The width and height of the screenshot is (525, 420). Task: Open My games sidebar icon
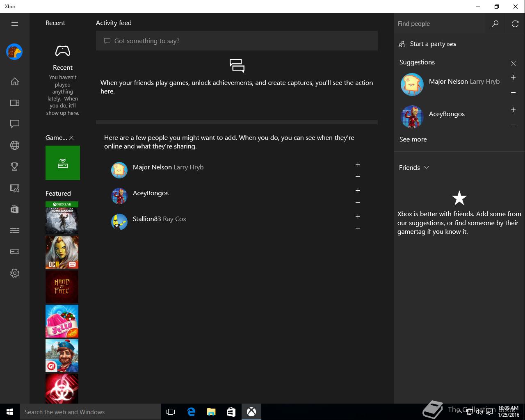pos(15,103)
